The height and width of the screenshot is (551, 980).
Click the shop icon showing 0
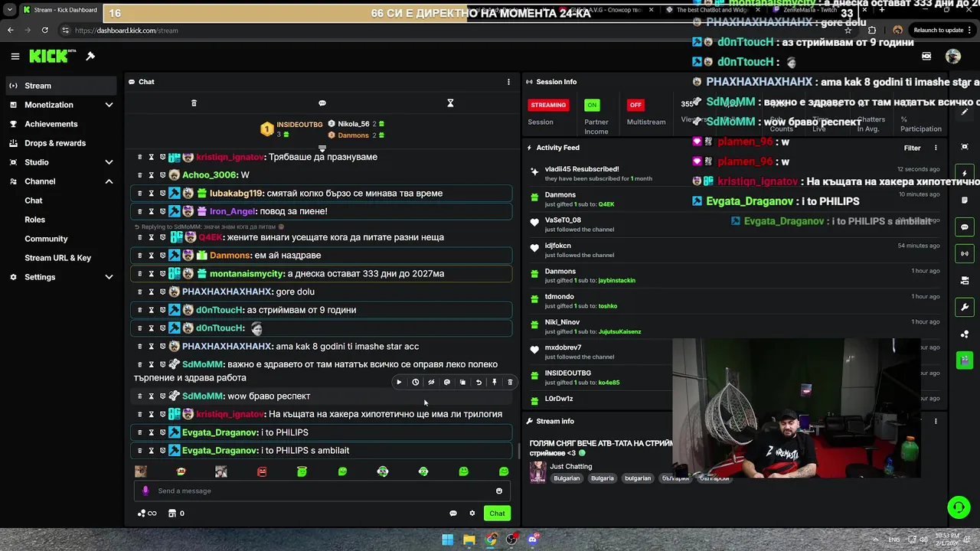(176, 514)
